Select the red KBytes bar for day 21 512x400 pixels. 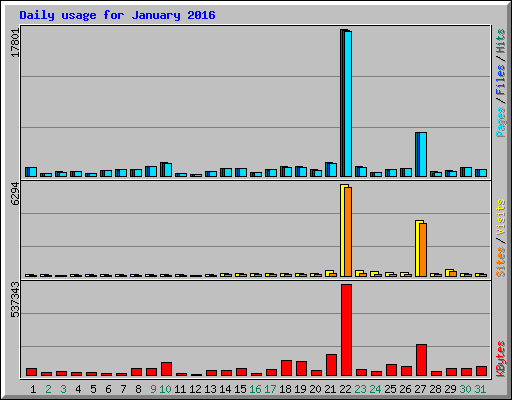tap(331, 365)
